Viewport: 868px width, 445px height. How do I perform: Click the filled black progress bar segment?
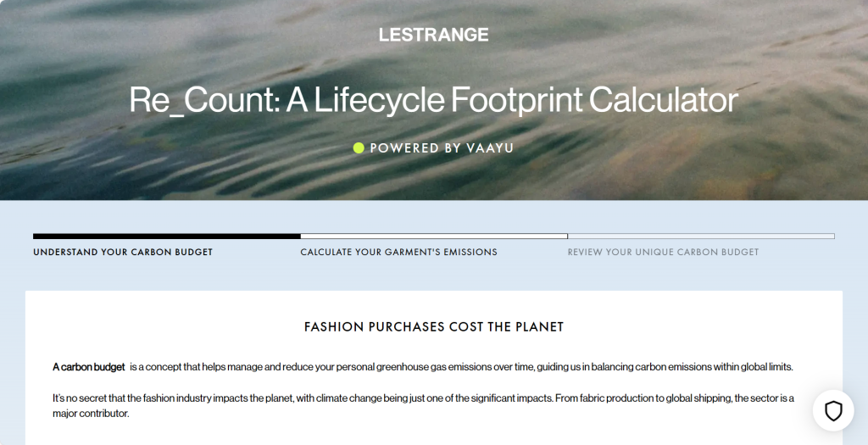tap(166, 236)
